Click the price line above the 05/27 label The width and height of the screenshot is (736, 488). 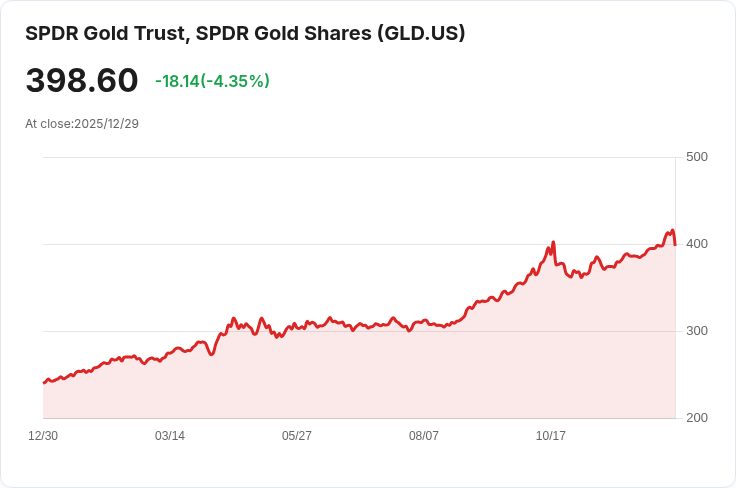tap(297, 326)
